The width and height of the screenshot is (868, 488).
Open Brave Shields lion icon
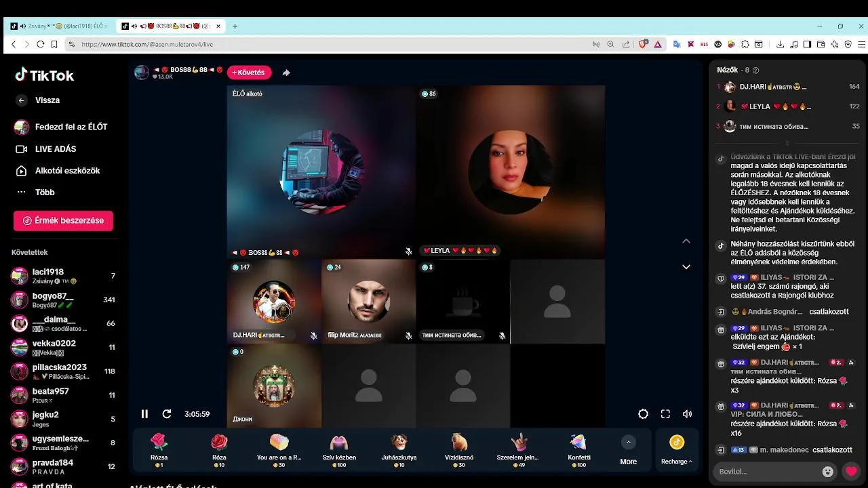pos(643,44)
